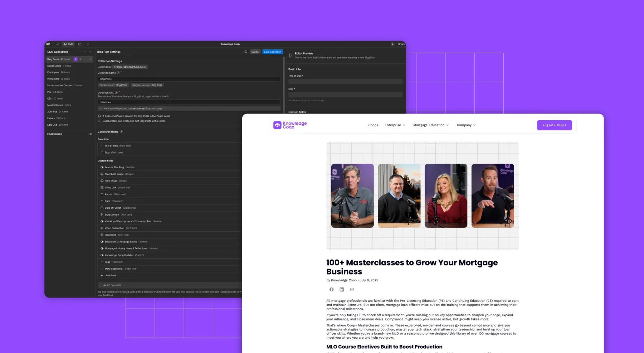The image size is (644, 353).
Task: Open the Feature This Blog switch field
Action: coord(169,167)
